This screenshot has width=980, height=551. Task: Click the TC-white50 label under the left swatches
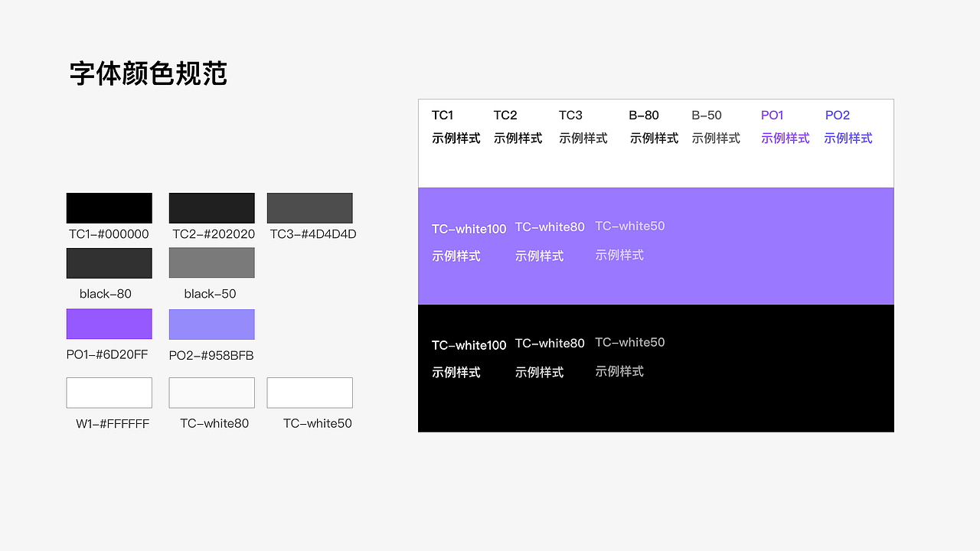click(x=318, y=423)
